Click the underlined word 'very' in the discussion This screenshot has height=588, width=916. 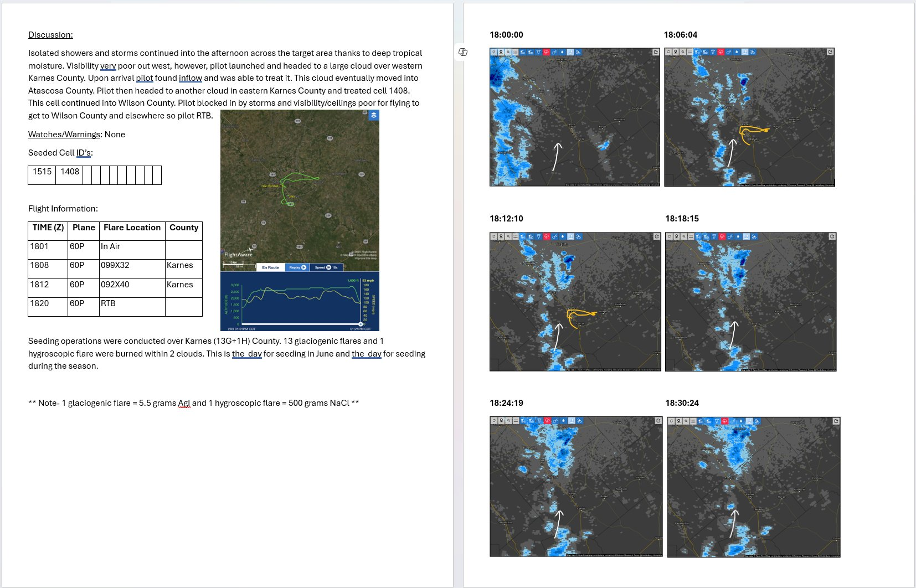coord(108,66)
